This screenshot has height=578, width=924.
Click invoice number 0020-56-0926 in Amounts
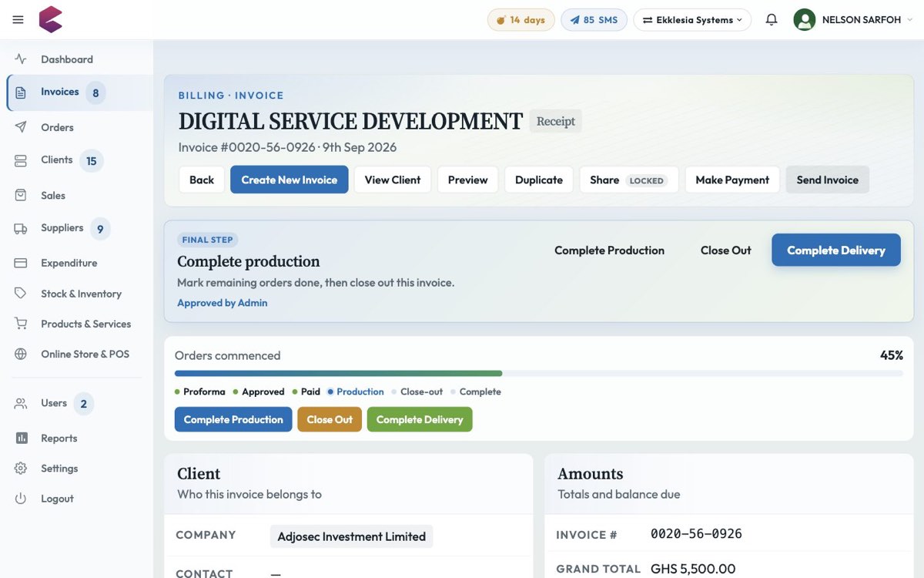pyautogui.click(x=696, y=533)
